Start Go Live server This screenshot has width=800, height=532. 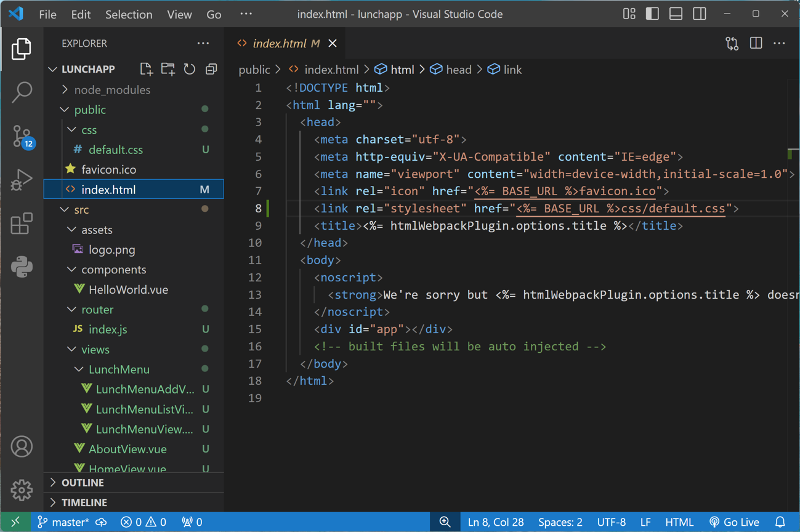(x=734, y=522)
